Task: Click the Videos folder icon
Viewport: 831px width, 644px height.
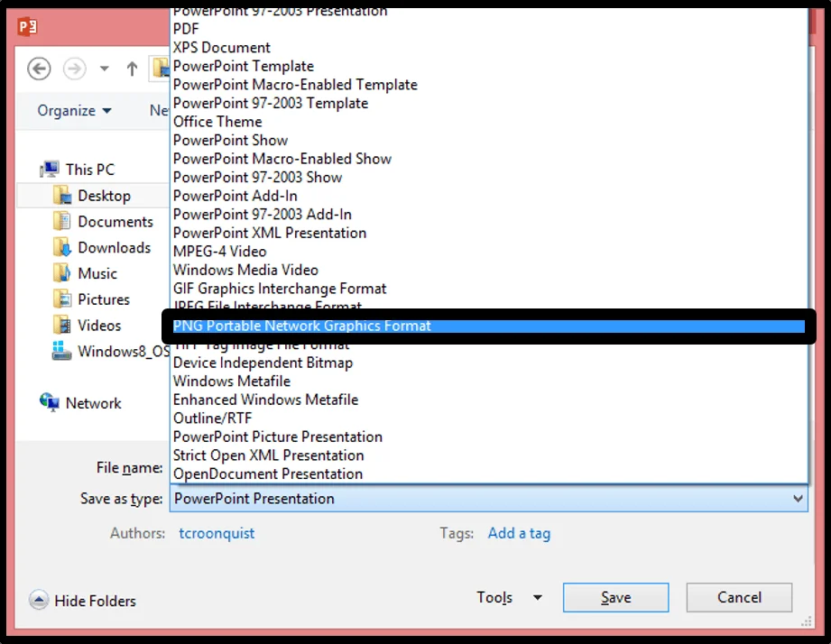Action: coord(62,325)
